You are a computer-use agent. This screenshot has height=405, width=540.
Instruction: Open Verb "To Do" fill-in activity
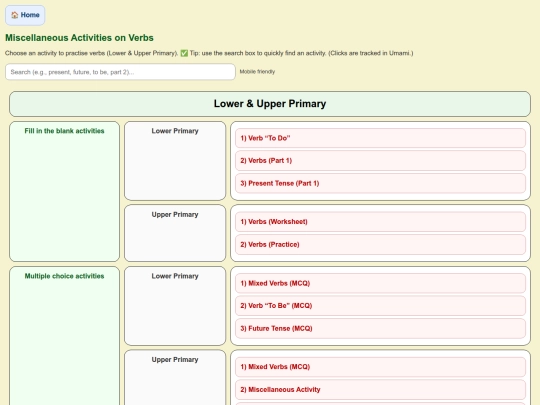coord(380,138)
